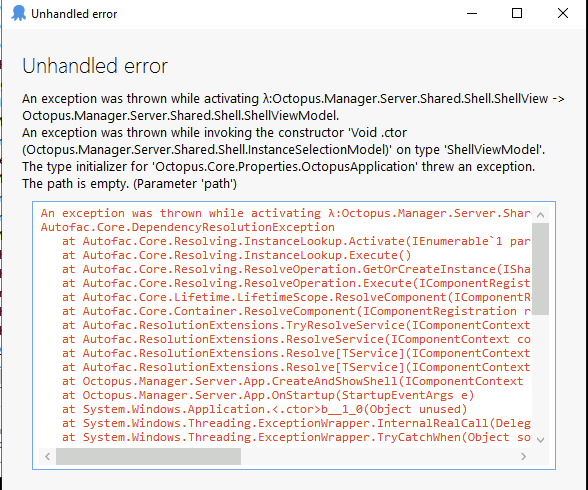Image resolution: width=588 pixels, height=490 pixels.
Task: Click 'App.OnStartup(StartupEventArgs e)' stack trace line
Action: (x=268, y=395)
